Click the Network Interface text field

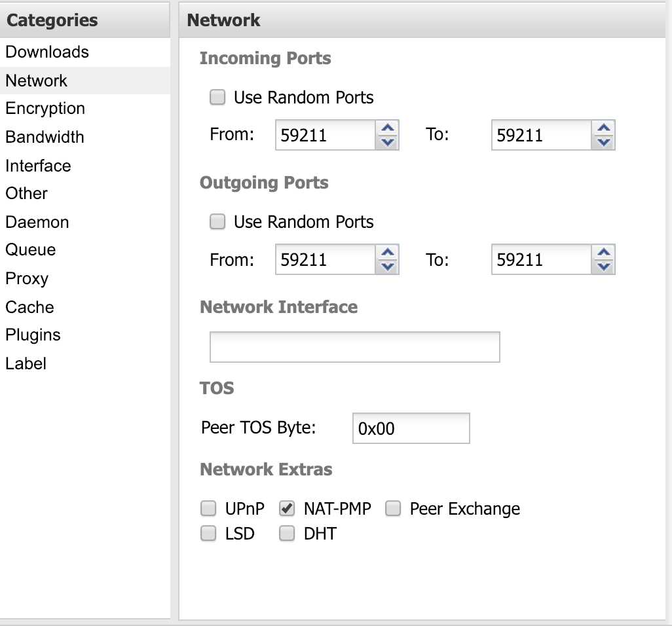click(x=354, y=347)
